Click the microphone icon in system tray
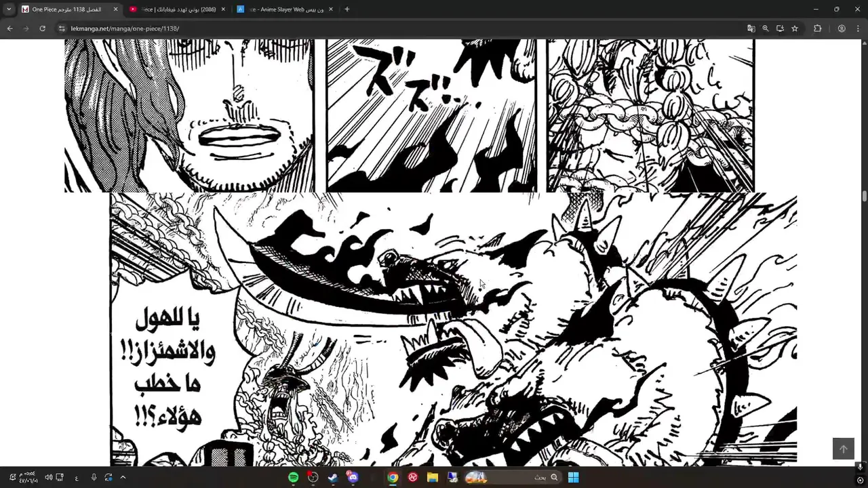 [x=94, y=477]
